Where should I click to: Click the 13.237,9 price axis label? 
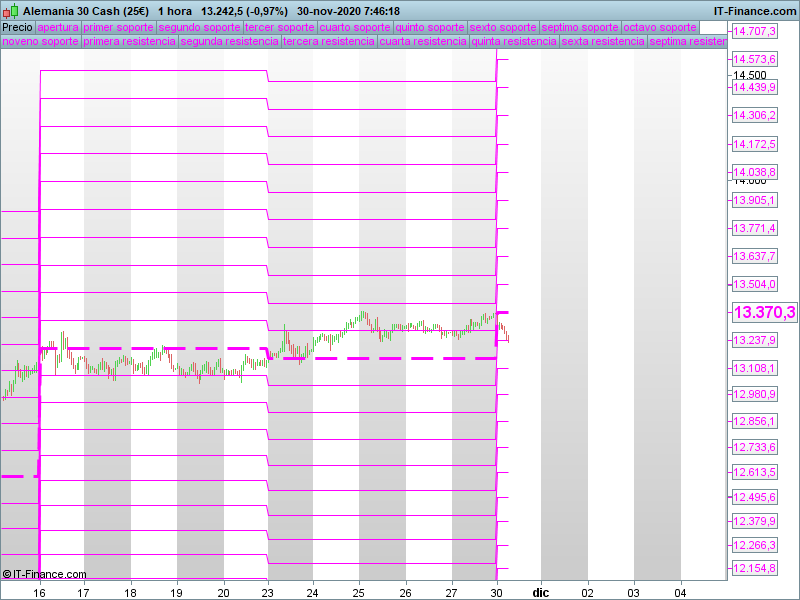755,341
